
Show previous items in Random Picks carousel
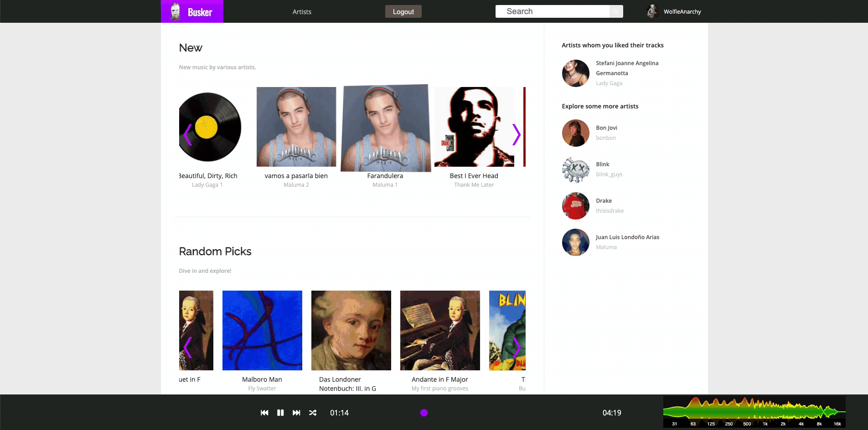(x=187, y=348)
